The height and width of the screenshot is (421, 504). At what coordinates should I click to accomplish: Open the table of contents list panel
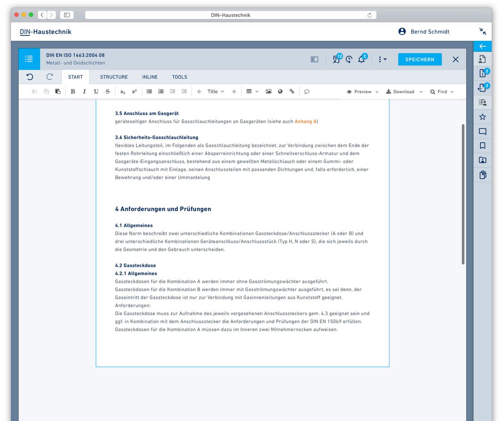click(29, 59)
